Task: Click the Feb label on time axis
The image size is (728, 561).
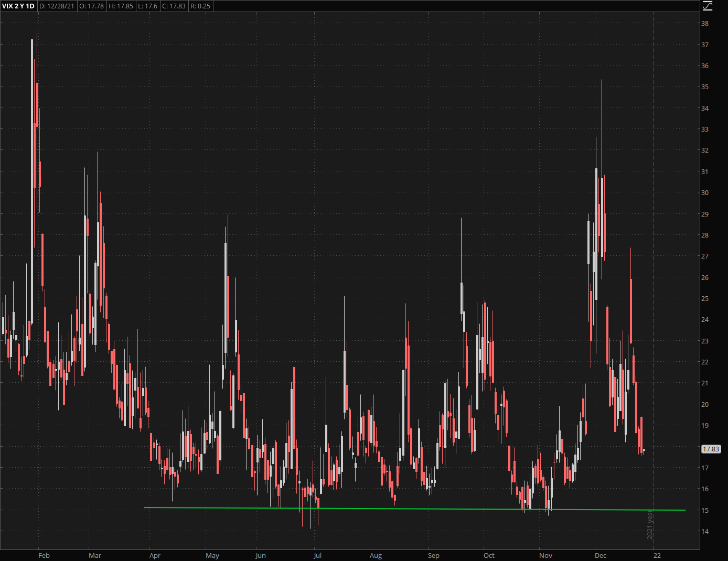Action: click(x=44, y=555)
